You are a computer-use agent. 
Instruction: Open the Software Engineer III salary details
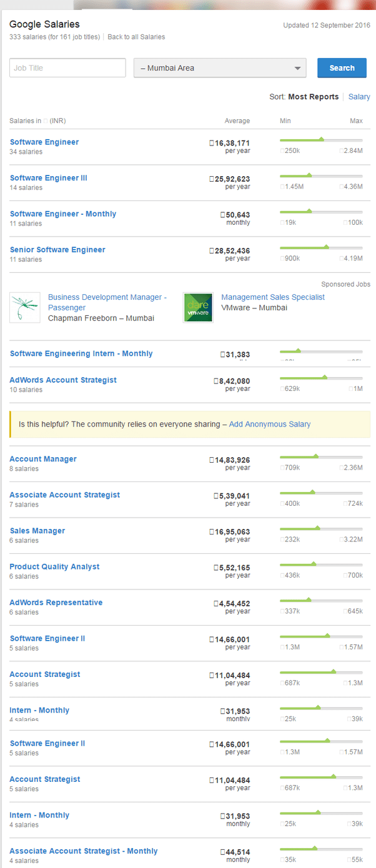[48, 177]
